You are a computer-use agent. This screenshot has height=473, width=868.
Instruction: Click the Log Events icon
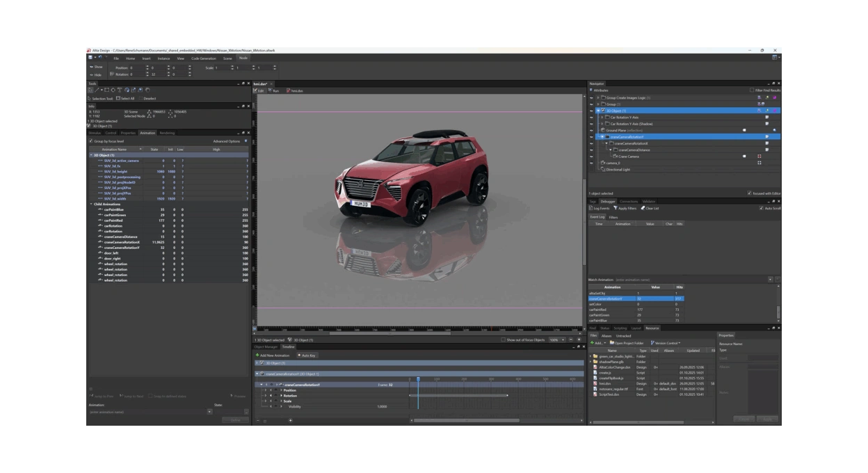tap(591, 208)
